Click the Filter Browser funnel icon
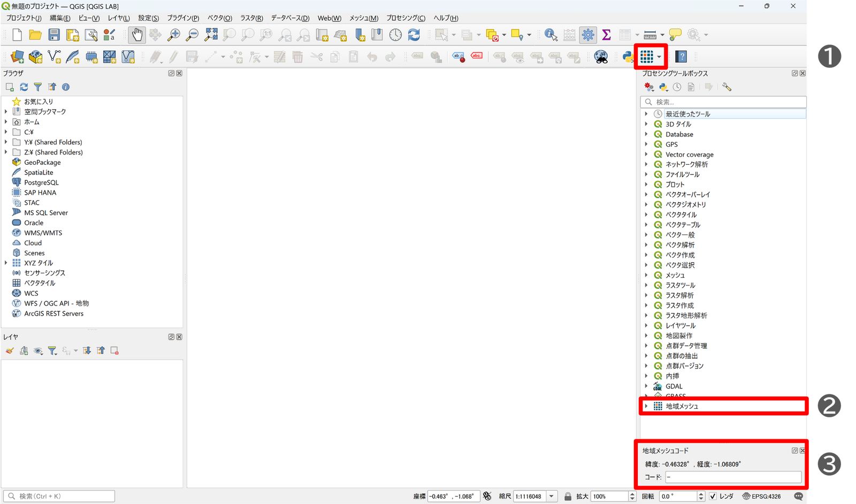 37,87
